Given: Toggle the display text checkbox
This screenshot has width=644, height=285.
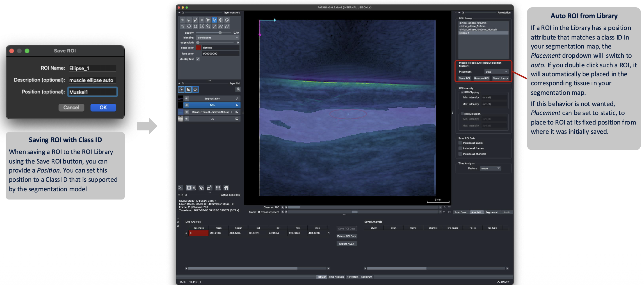Looking at the screenshot, I should click(198, 59).
